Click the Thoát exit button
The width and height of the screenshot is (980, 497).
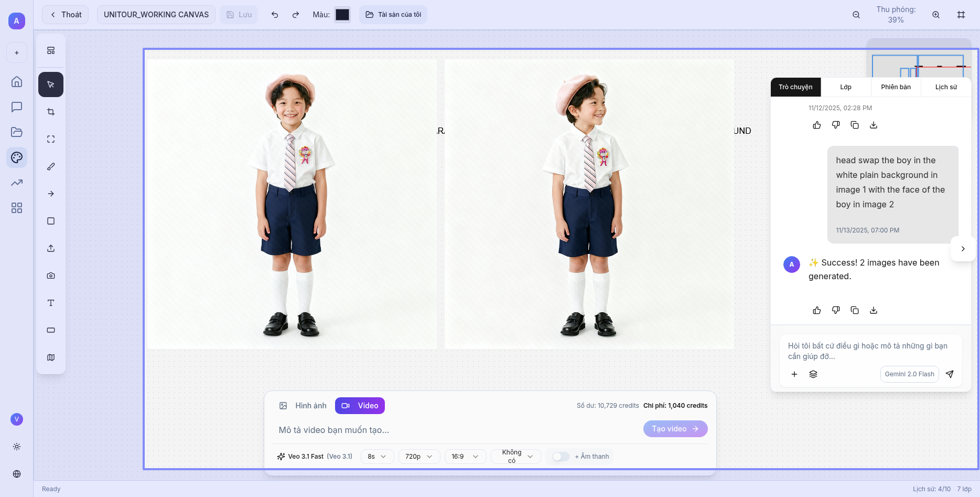[66, 15]
